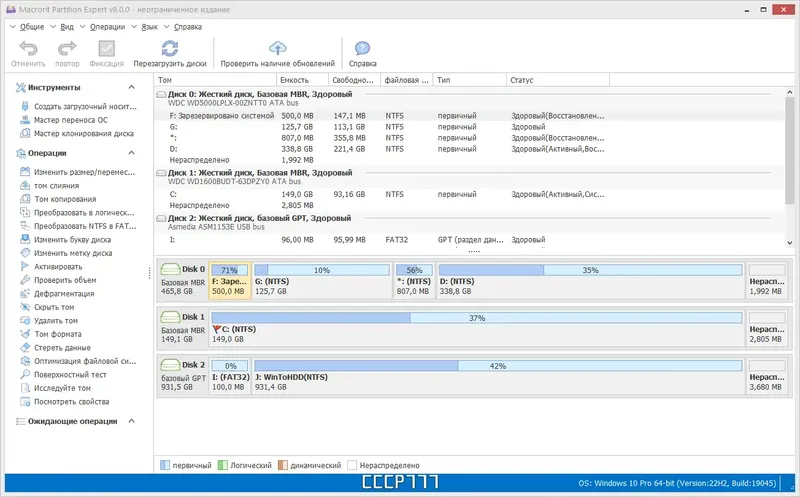Collapse Диск 0 group in volume list
Screen dimensions: 800x497
pyautogui.click(x=161, y=94)
